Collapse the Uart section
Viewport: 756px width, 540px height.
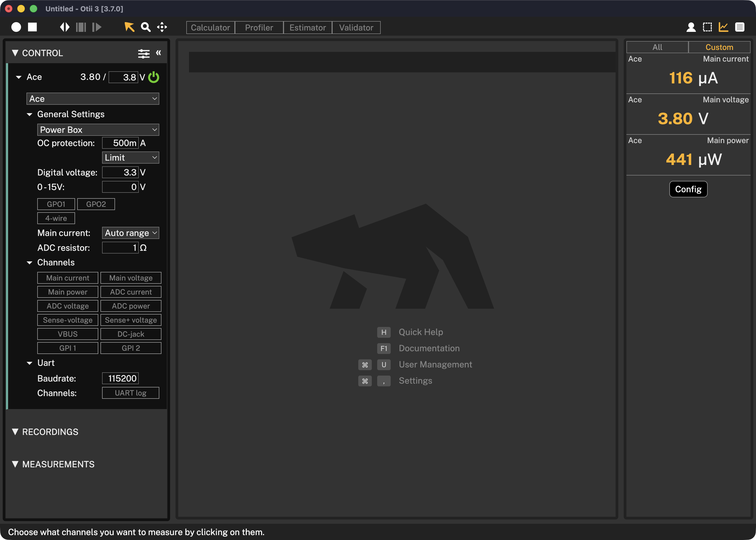pos(30,363)
